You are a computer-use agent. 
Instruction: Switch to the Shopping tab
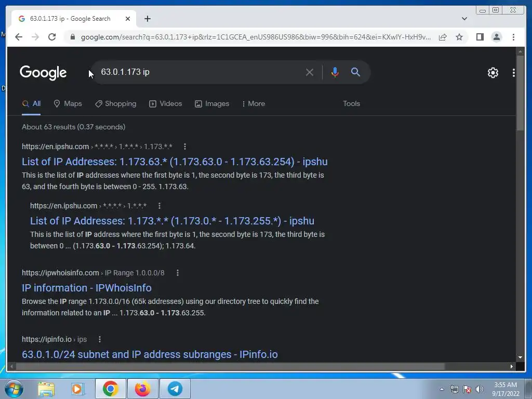(116, 104)
